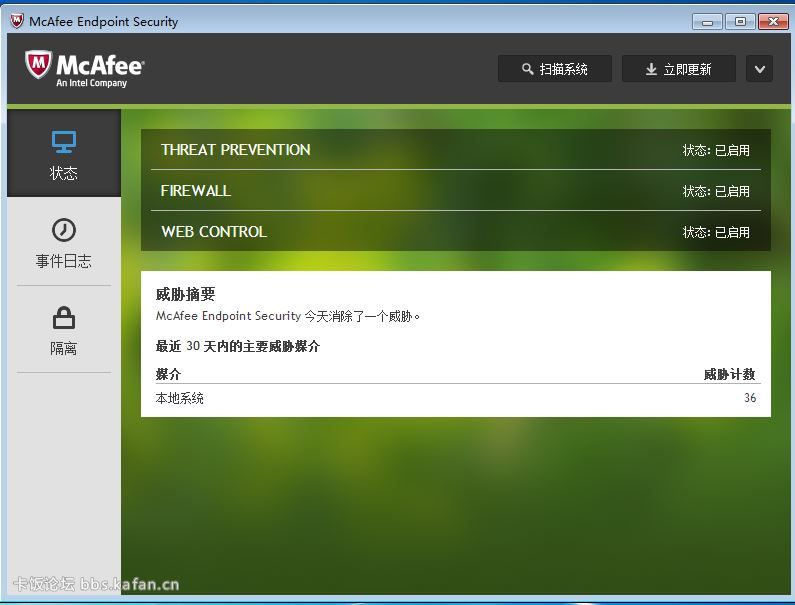The width and height of the screenshot is (795, 605).
Task: Maximize the McAfee Endpoint Security window
Action: (740, 21)
